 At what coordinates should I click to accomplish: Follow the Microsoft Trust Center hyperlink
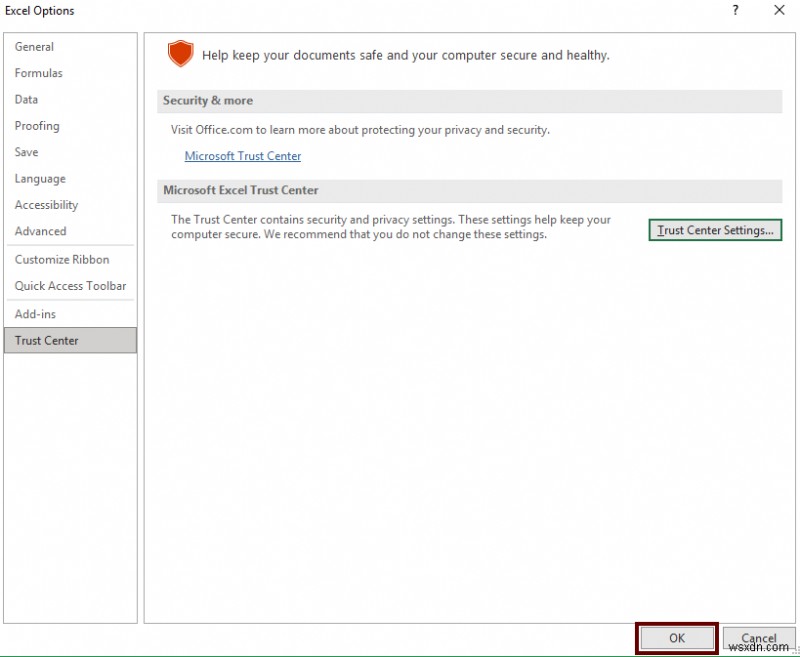click(x=243, y=155)
